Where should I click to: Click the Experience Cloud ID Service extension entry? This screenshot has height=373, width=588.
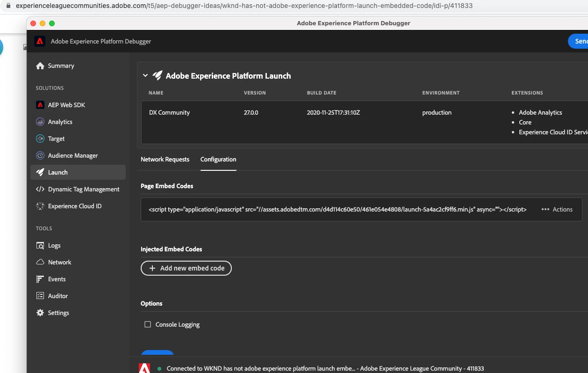pyautogui.click(x=553, y=132)
